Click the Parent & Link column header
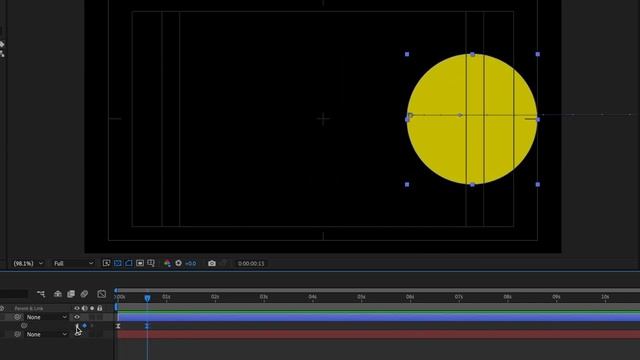640x360 pixels. tap(29, 308)
